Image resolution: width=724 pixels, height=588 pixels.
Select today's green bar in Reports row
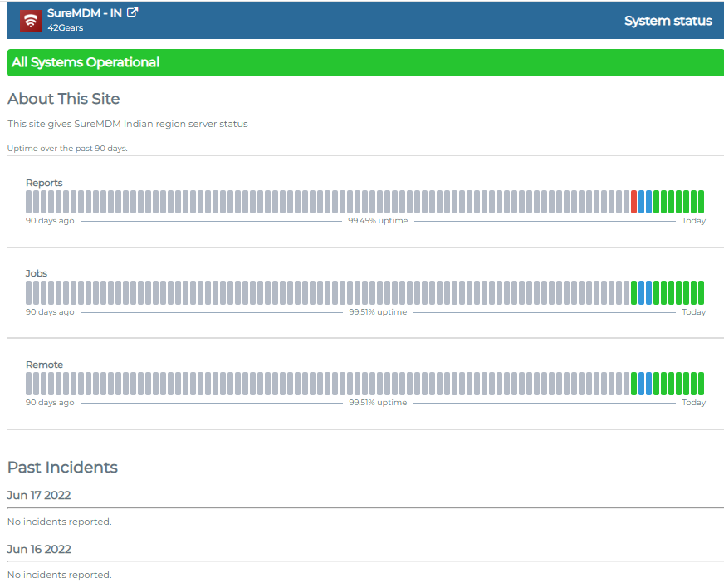click(x=701, y=202)
